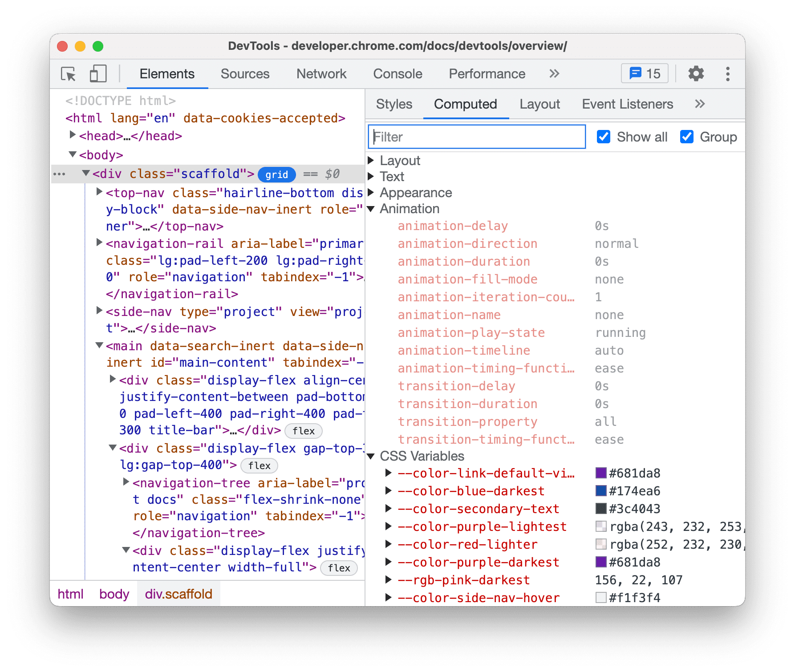Viewport: 795px width, 672px height.
Task: Open the three-dot customize menu
Action: (x=728, y=74)
